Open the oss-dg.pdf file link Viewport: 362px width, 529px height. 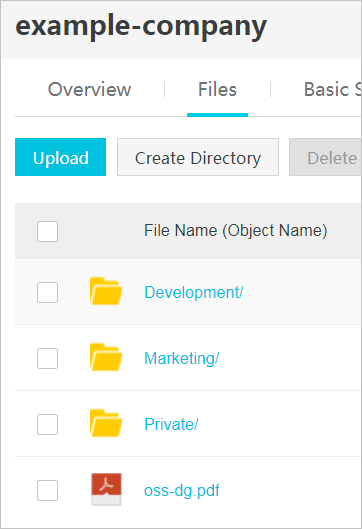pyautogui.click(x=182, y=491)
